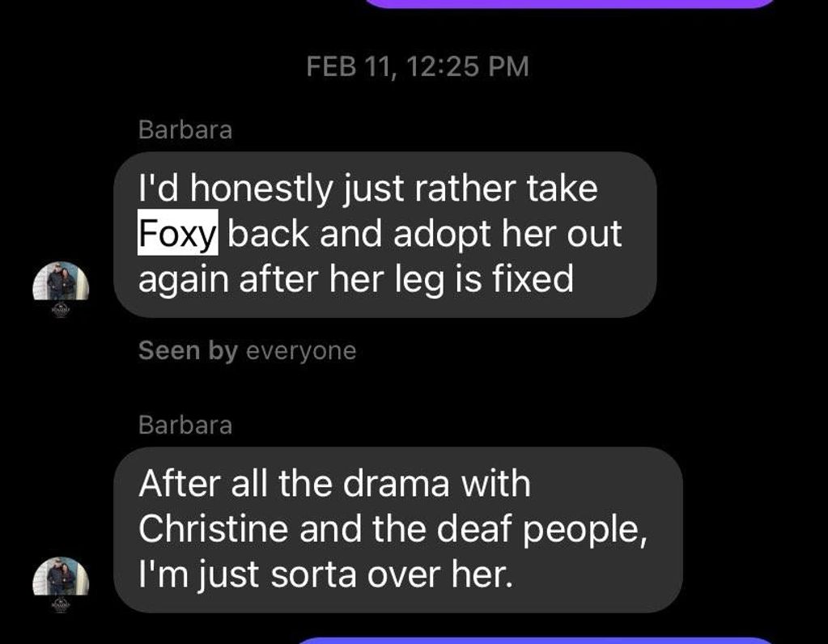Tap Barbara's avatar beside the drama message
Screen dimensions: 828x644
(61, 575)
